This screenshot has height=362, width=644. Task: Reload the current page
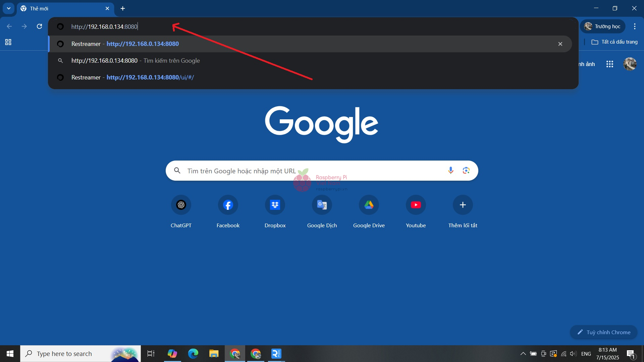pyautogui.click(x=39, y=26)
